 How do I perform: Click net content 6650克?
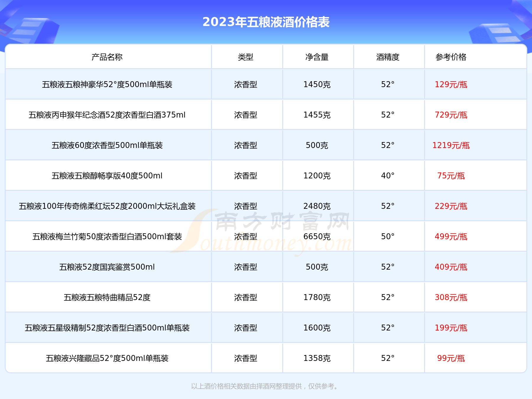click(x=317, y=237)
